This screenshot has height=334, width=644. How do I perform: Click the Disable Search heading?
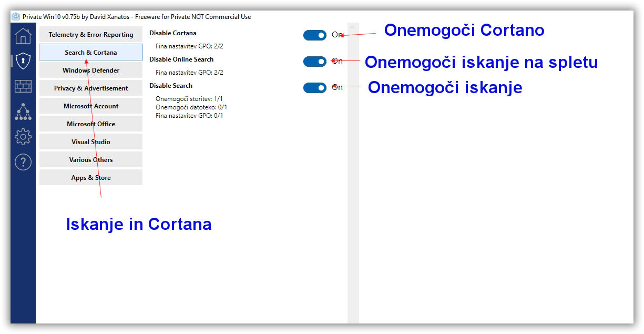(171, 86)
